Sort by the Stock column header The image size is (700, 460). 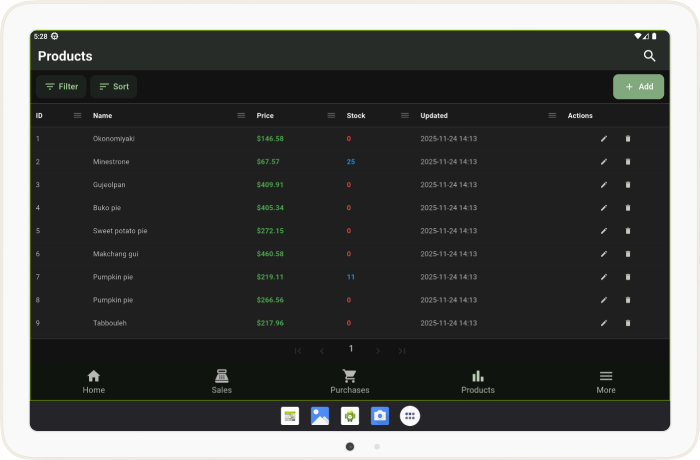[x=356, y=116]
